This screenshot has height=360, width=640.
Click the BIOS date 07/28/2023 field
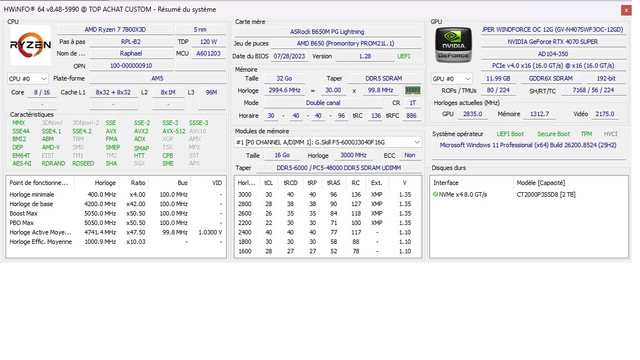tap(289, 56)
